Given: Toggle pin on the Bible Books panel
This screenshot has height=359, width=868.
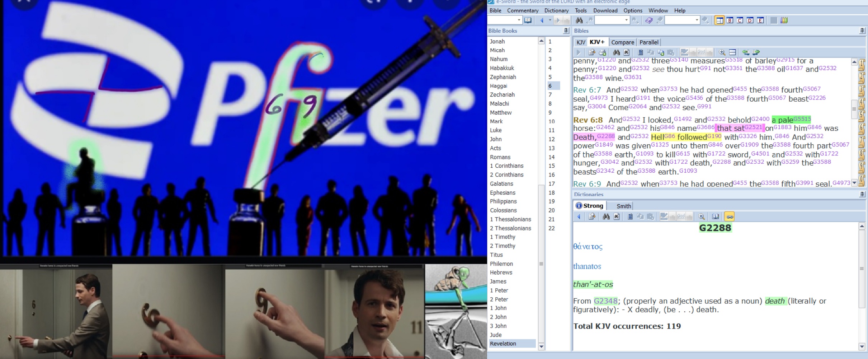Looking at the screenshot, I should point(566,31).
